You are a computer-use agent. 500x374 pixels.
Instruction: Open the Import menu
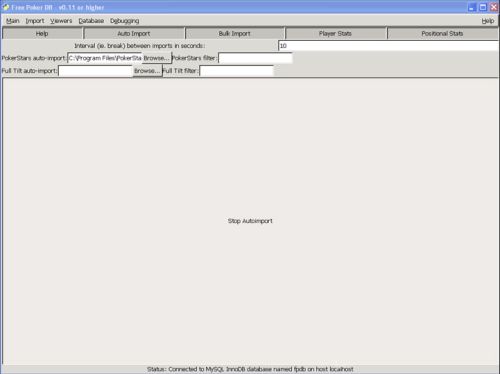click(x=35, y=21)
